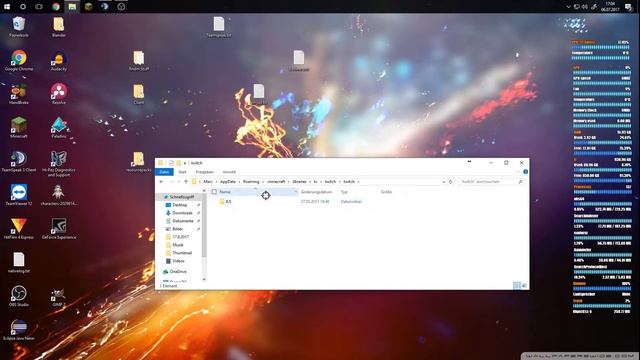The height and width of the screenshot is (360, 640).
Task: Go back with the Explorer back arrow
Action: [162, 182]
